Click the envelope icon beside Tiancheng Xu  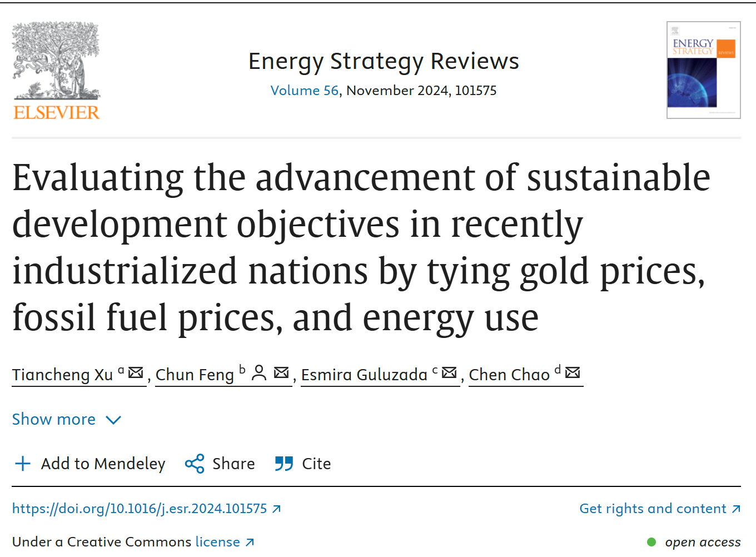136,373
